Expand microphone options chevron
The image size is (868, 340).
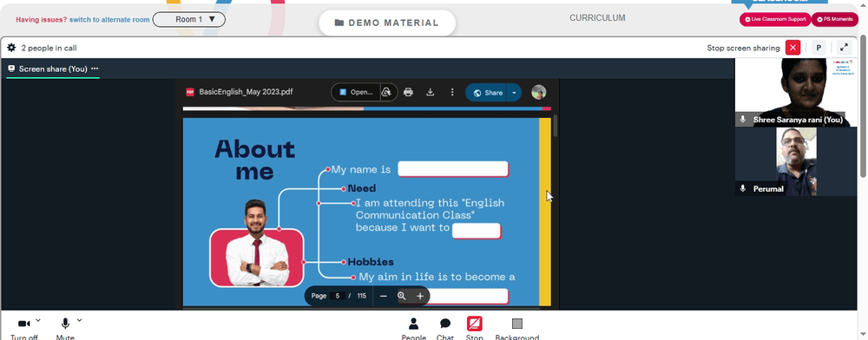click(x=79, y=320)
